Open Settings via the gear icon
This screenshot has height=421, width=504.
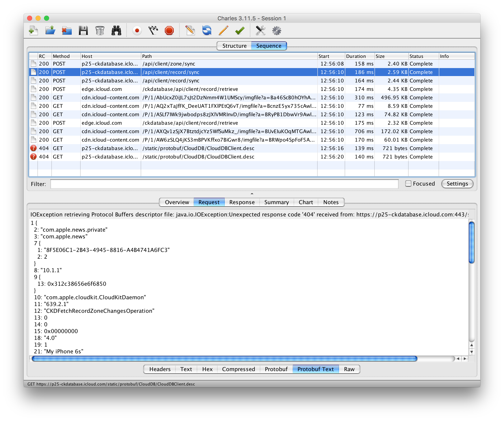[x=277, y=30]
